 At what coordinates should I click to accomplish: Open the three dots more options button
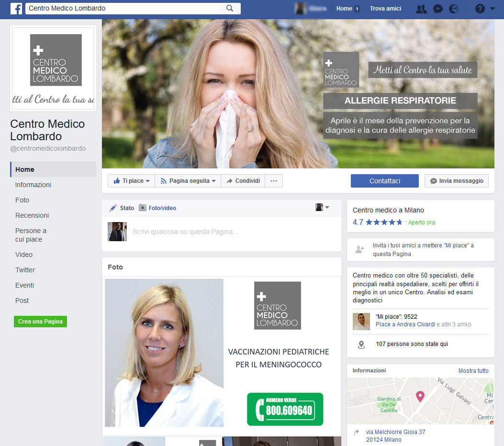pyautogui.click(x=274, y=181)
